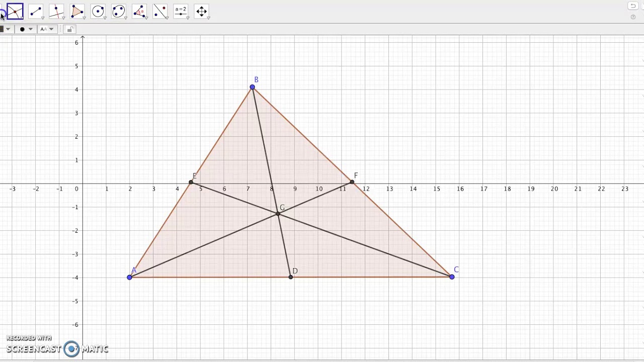Click vertex point A of the triangle

tap(130, 277)
